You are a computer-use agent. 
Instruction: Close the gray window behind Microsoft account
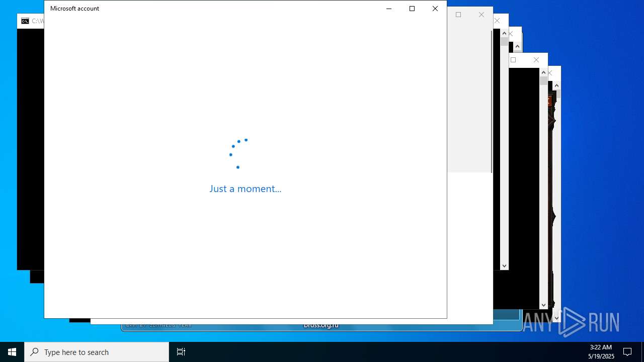[x=481, y=15]
